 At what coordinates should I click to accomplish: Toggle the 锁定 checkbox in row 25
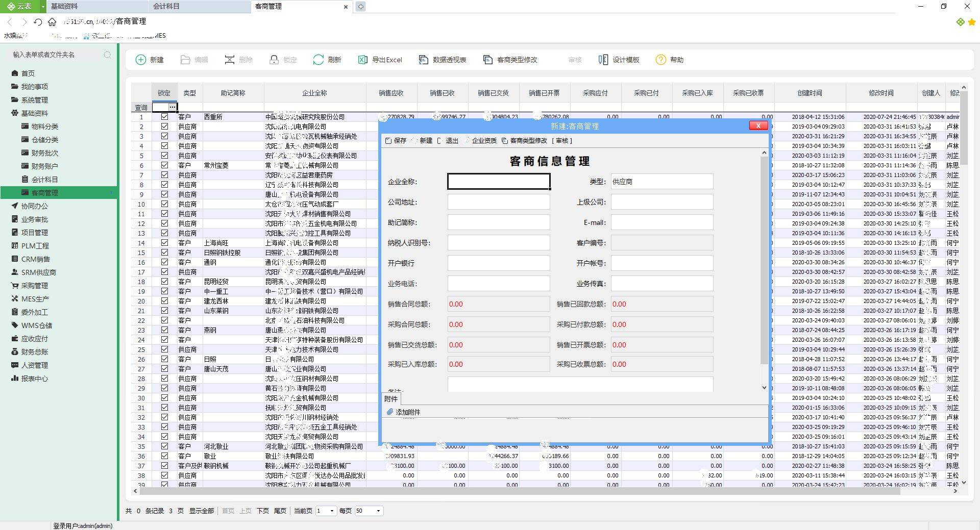(164, 349)
